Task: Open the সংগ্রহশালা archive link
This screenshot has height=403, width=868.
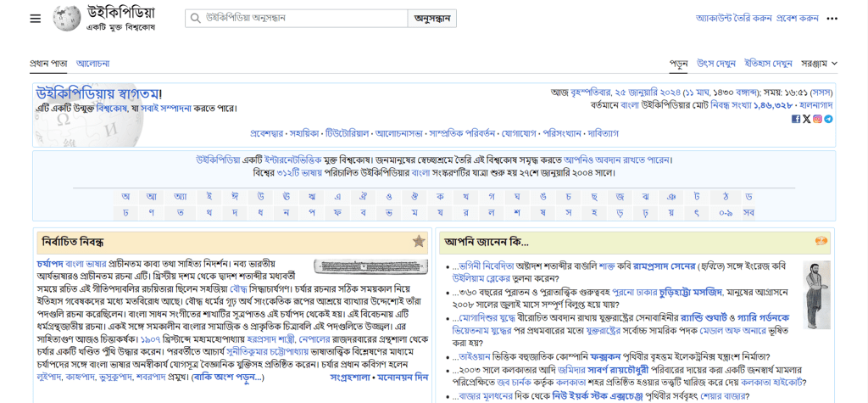Action: [x=349, y=377]
